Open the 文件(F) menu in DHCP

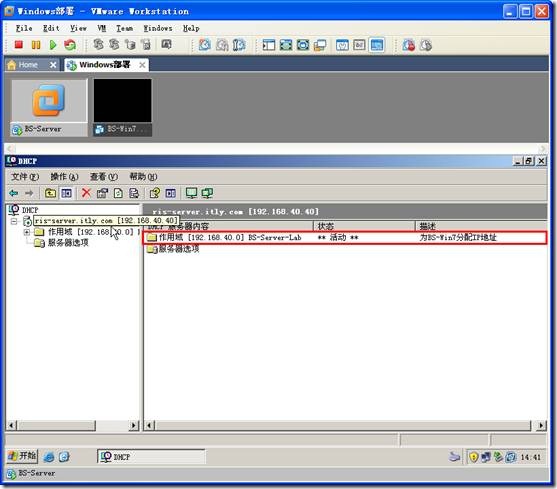click(25, 176)
